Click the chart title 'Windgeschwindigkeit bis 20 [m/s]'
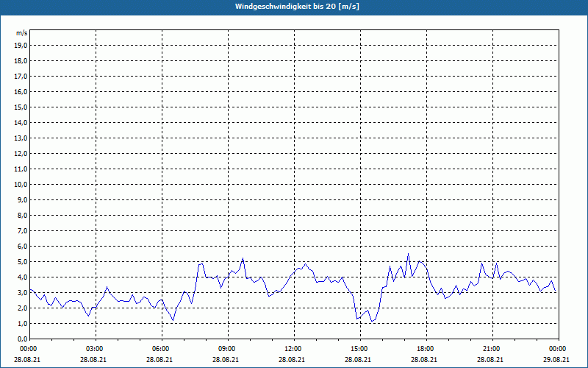588x368 pixels. click(x=297, y=7)
